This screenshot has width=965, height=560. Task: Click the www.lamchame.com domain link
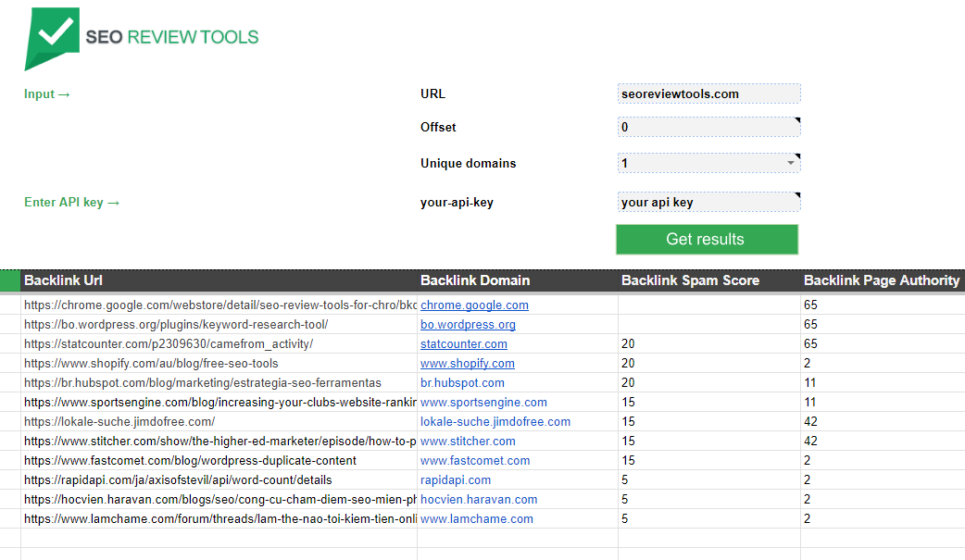tap(476, 518)
